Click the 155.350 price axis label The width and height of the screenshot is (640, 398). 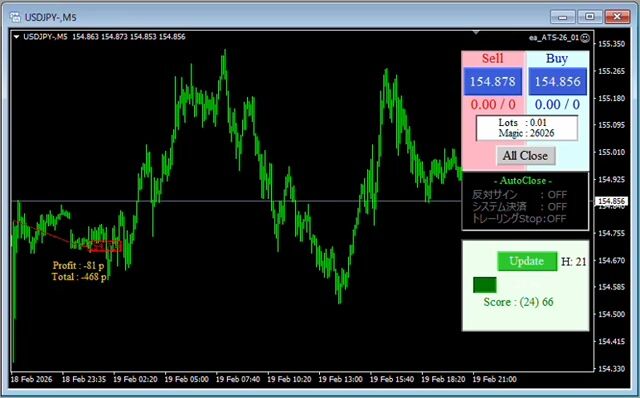[611, 44]
